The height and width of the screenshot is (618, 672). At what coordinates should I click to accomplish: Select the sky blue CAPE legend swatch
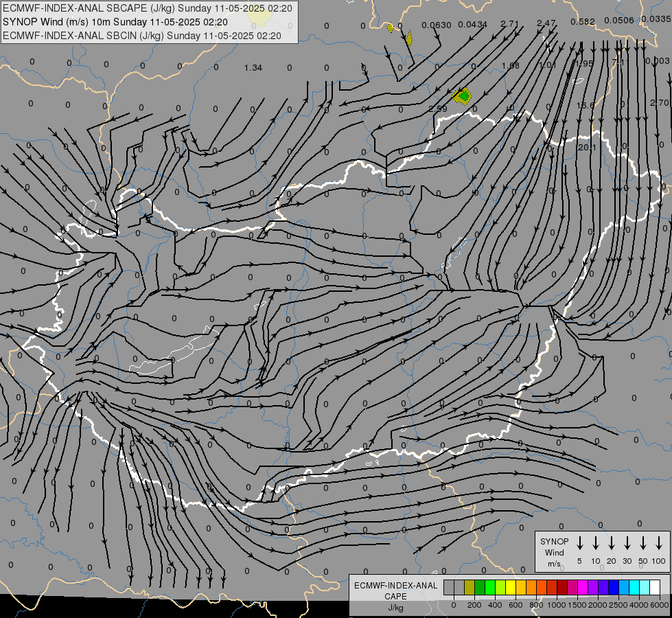(x=623, y=587)
